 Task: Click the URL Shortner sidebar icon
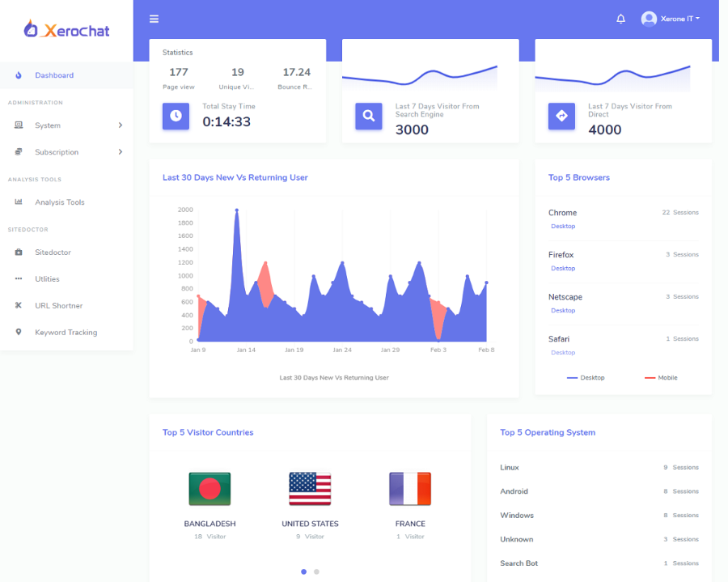pos(19,305)
